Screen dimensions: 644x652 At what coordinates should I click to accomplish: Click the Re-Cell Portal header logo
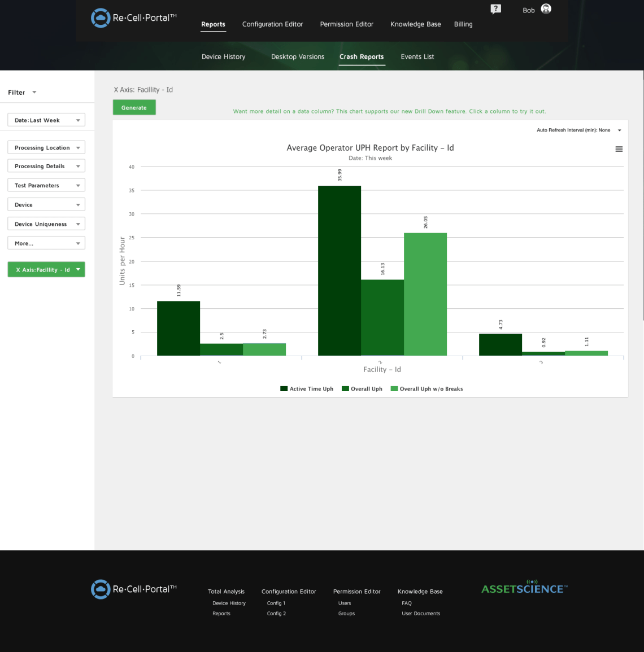tap(134, 18)
